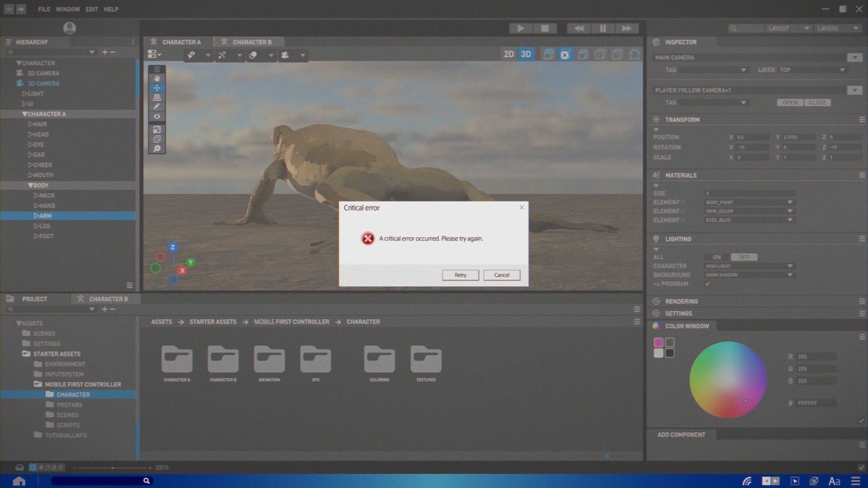
Task: Open the LAYER TOP dropdown
Action: tap(812, 70)
